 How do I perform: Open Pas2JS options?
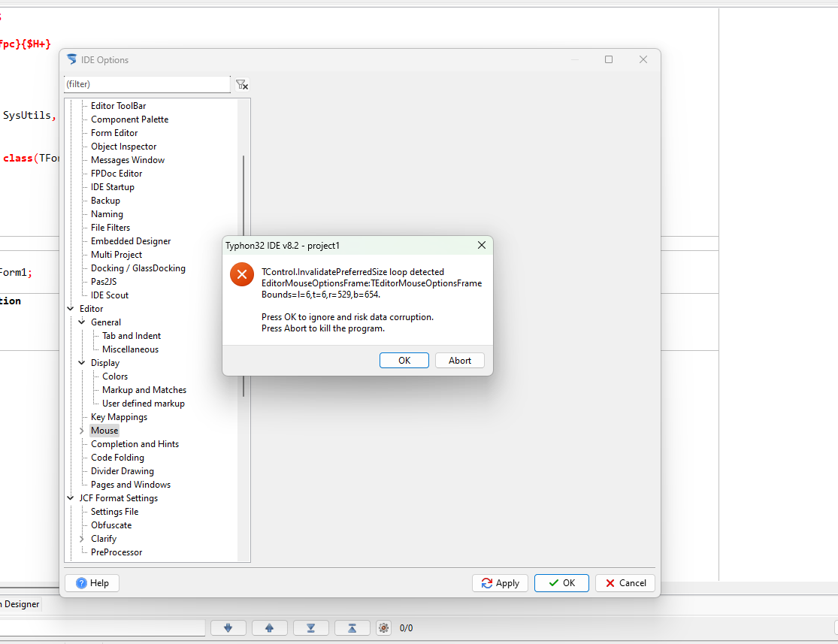(x=103, y=281)
